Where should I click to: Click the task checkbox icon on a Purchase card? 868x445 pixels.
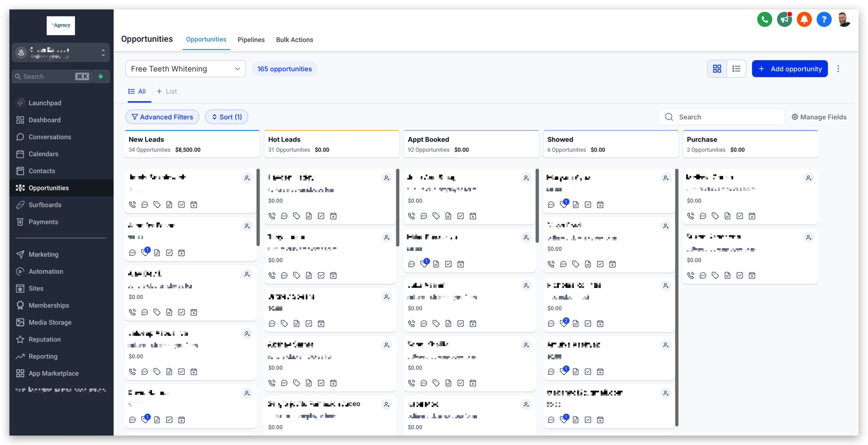[x=740, y=216]
